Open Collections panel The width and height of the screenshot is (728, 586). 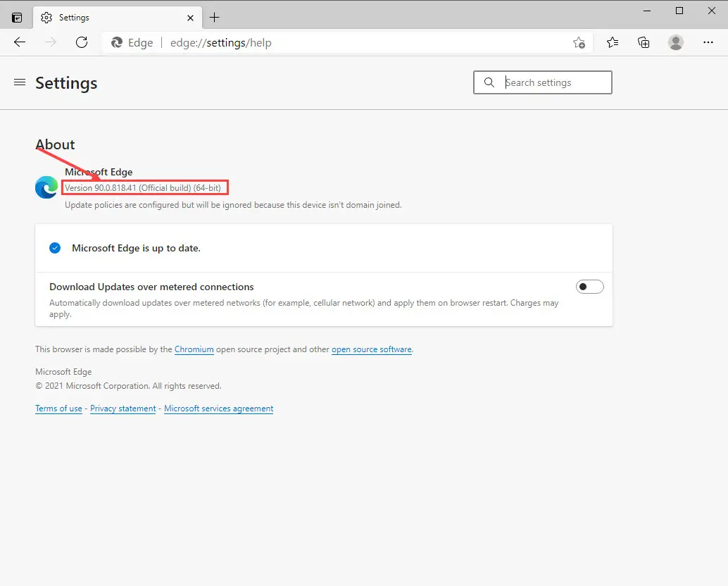tap(644, 43)
